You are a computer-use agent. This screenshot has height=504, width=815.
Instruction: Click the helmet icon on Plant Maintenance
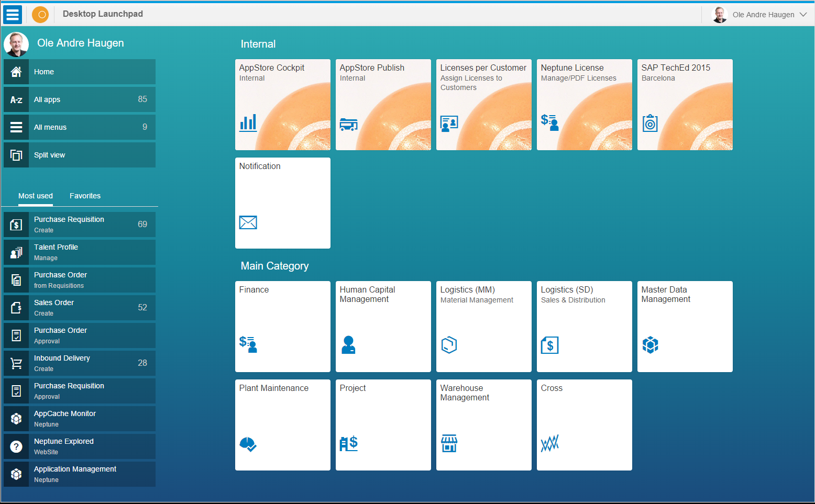(248, 444)
